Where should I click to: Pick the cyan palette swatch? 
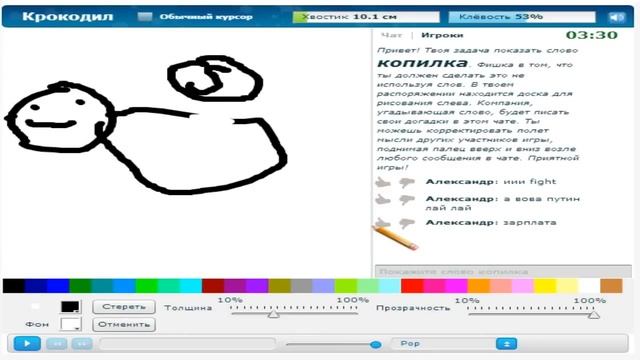pyautogui.click(x=191, y=286)
